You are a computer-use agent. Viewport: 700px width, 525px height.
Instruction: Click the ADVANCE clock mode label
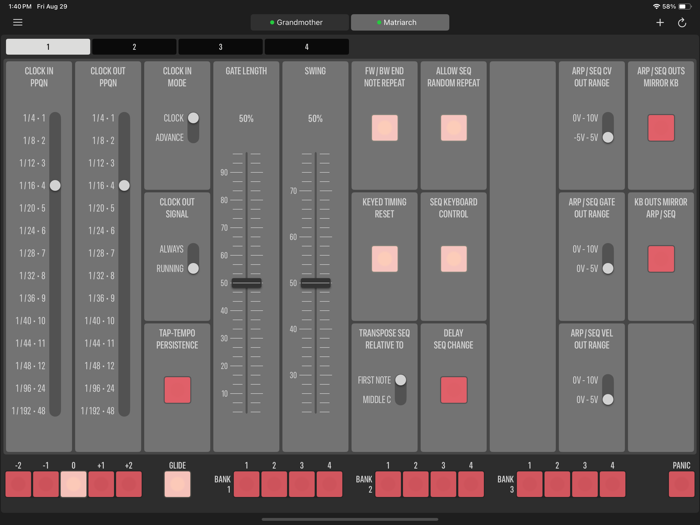(170, 138)
